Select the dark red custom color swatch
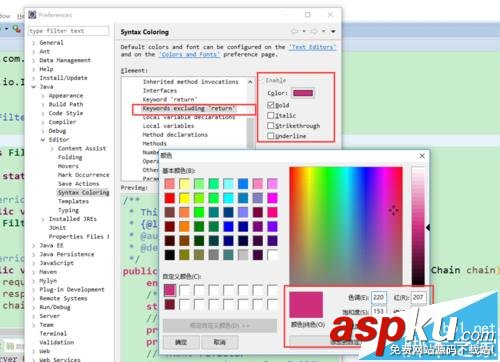Image resolution: width=500 pixels, height=362 pixels. coord(170,304)
